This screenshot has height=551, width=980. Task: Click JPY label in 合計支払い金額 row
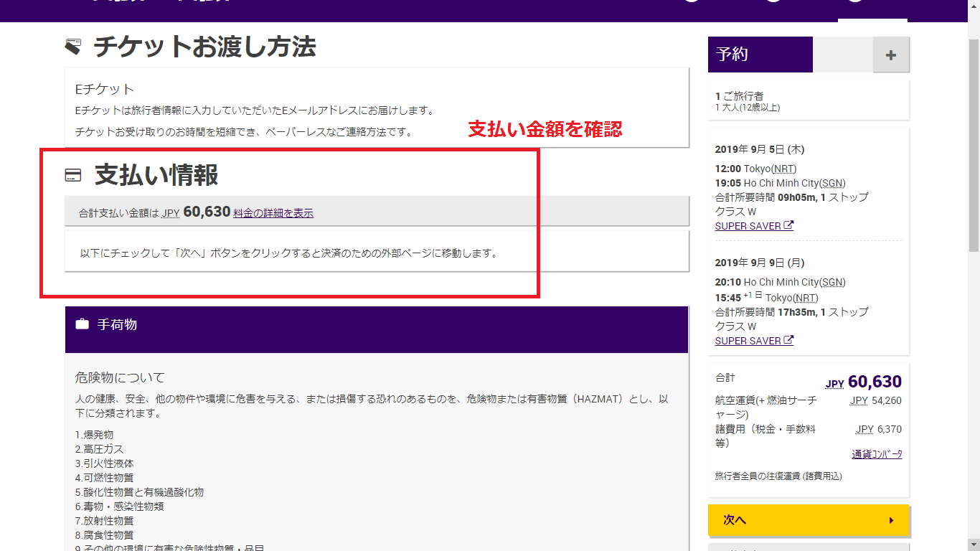pos(170,213)
